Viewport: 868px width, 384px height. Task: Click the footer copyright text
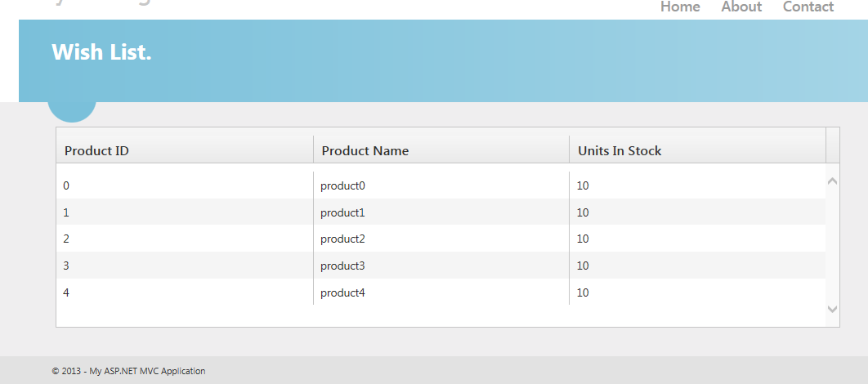pos(128,371)
